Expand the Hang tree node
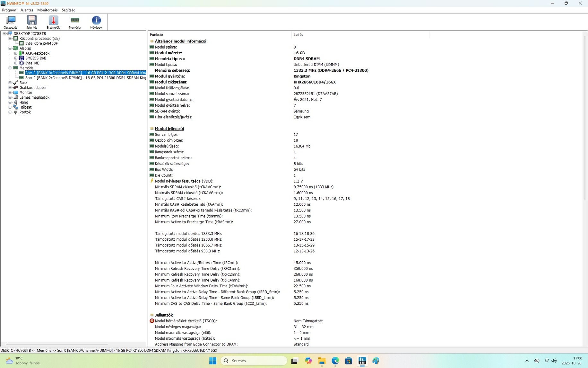The image size is (588, 368). 10,102
